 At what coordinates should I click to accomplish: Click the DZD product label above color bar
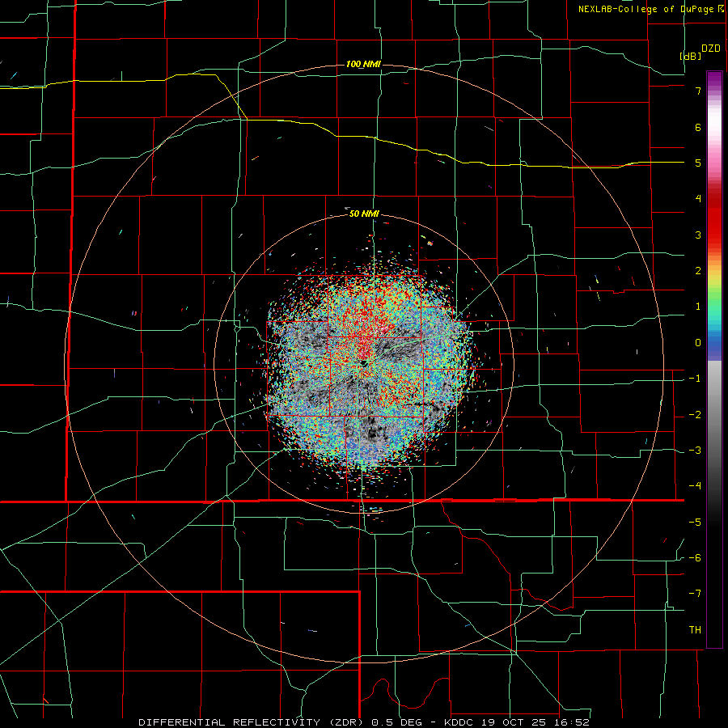(x=711, y=49)
